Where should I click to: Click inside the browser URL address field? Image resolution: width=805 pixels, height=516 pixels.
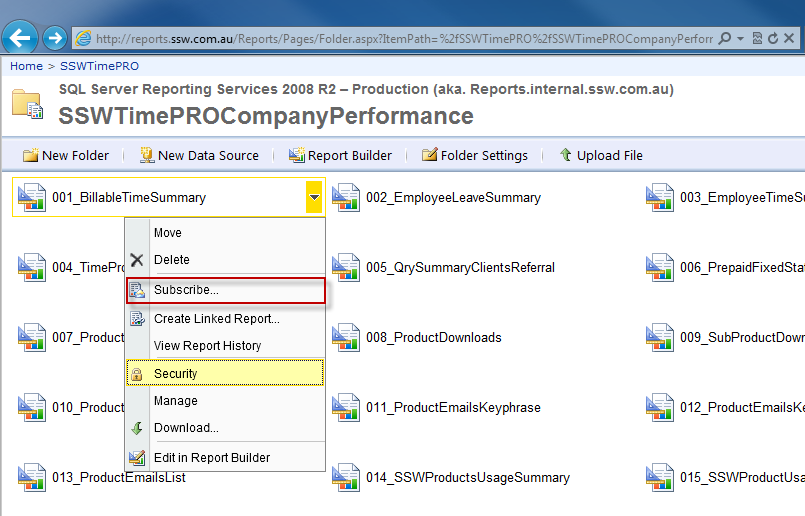pos(400,38)
